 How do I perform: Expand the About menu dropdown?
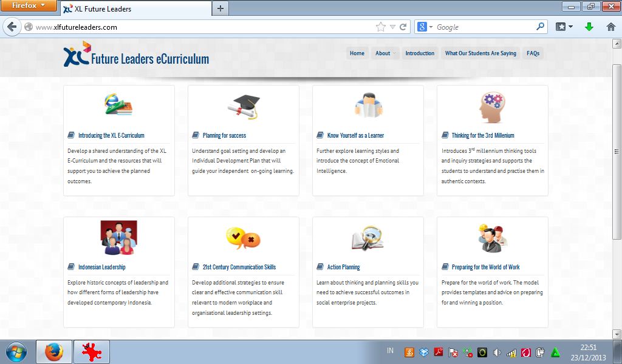coord(385,53)
